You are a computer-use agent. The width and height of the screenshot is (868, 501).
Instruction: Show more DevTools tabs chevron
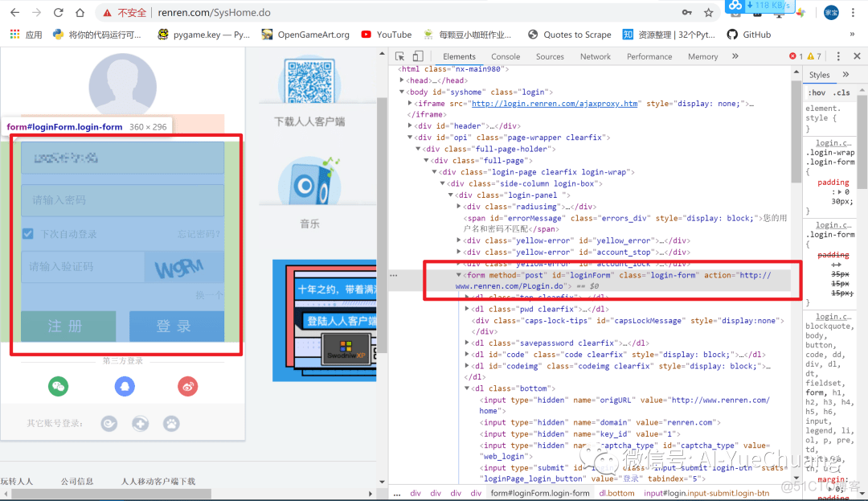[x=735, y=56]
